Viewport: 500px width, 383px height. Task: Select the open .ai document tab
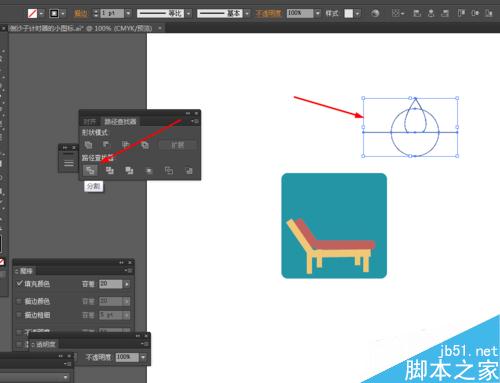click(x=81, y=28)
